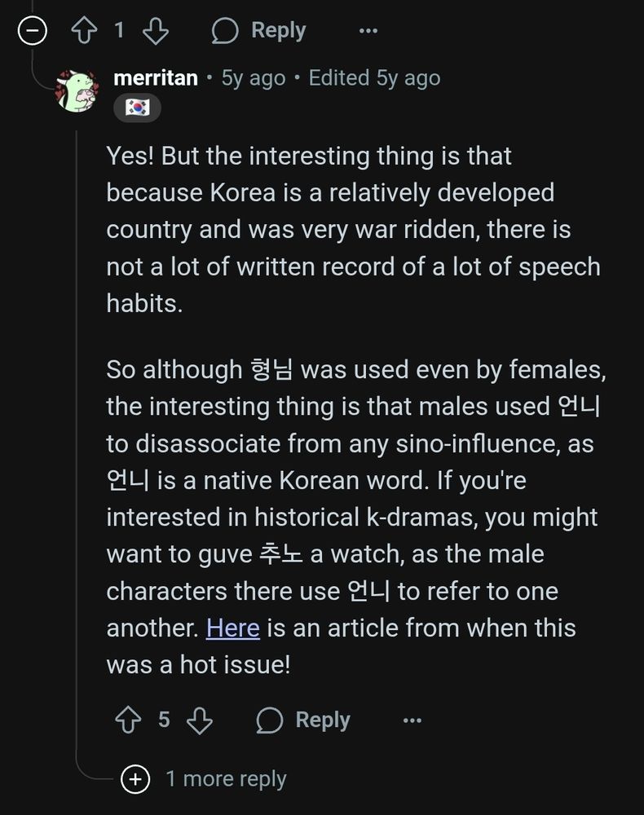Upvote merritan's reply about 형님
Image resolution: width=644 pixels, height=815 pixels.
pos(129,720)
